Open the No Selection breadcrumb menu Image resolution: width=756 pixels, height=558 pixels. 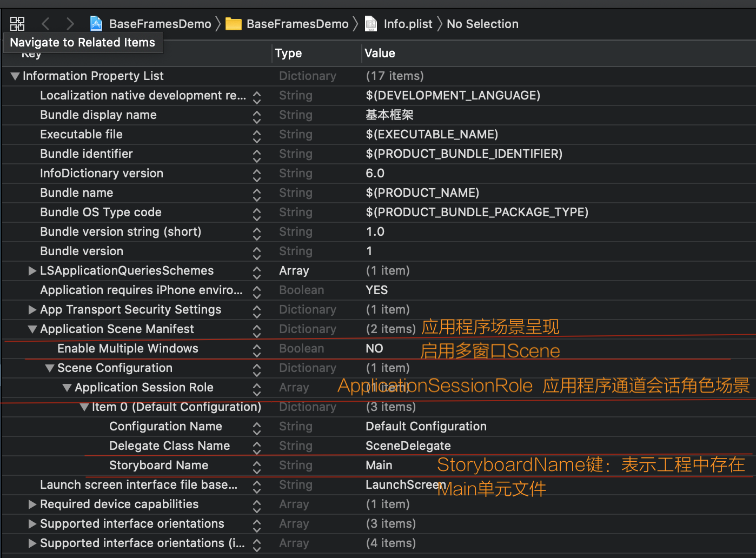[x=482, y=24]
